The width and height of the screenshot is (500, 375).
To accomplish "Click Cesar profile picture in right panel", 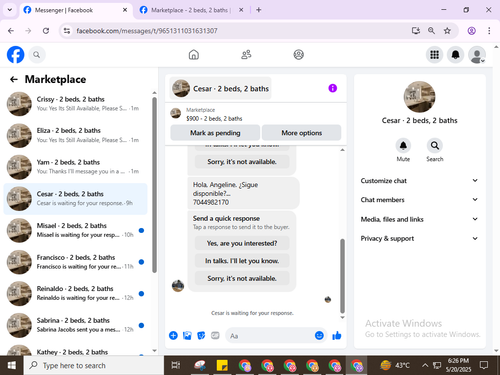I will point(419,97).
